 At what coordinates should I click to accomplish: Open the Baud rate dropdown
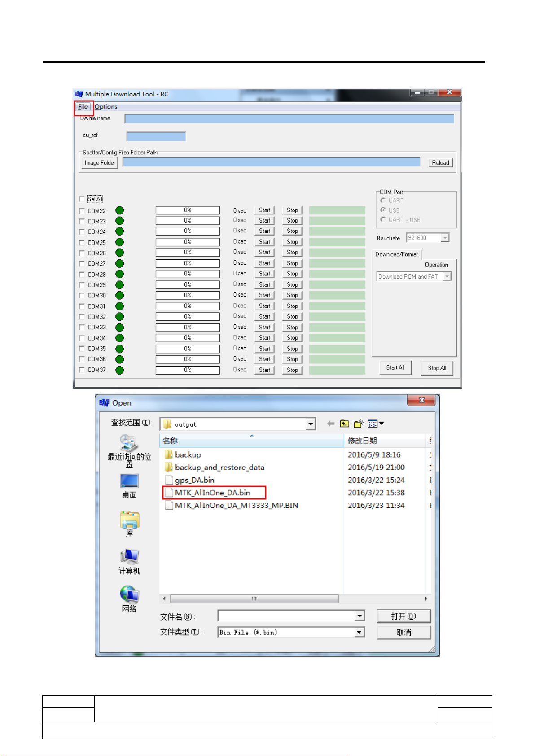445,238
